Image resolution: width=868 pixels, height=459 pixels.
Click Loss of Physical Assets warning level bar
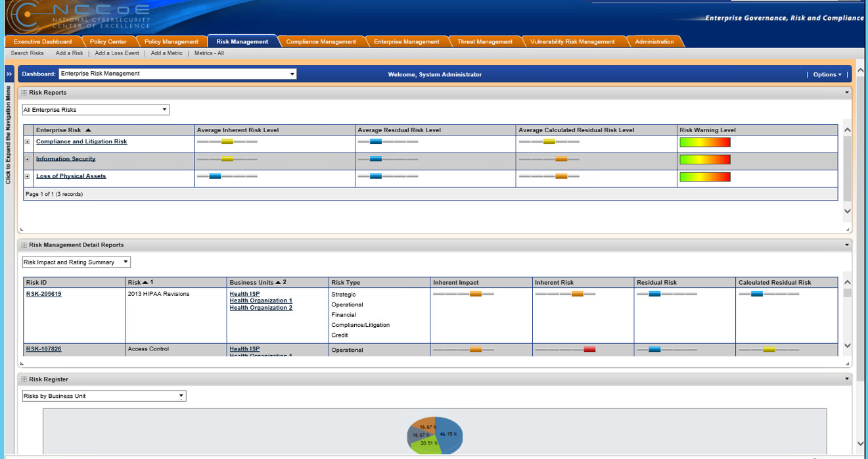(x=704, y=176)
